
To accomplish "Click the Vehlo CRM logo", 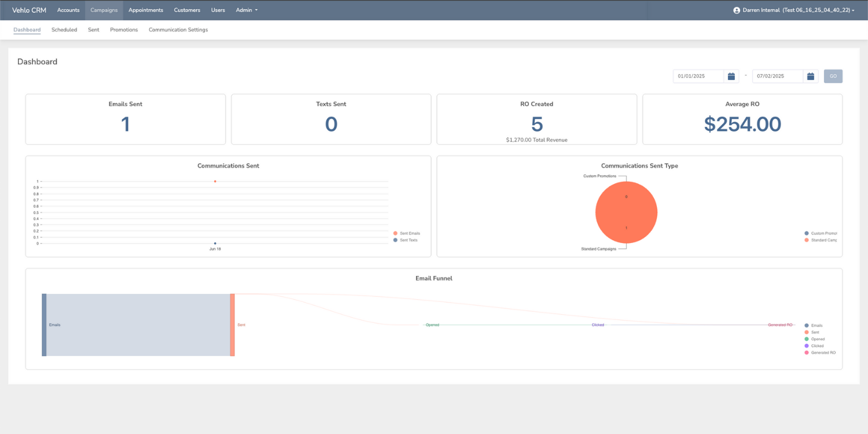I will [28, 10].
